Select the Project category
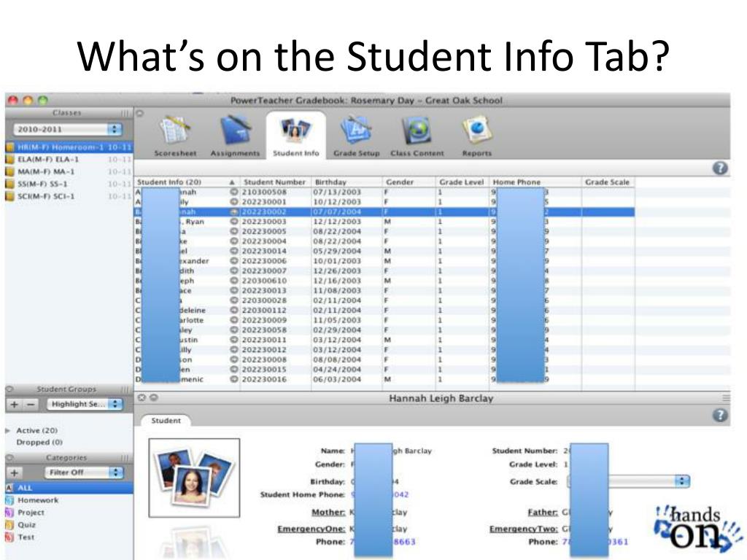The image size is (747, 560). [x=31, y=513]
